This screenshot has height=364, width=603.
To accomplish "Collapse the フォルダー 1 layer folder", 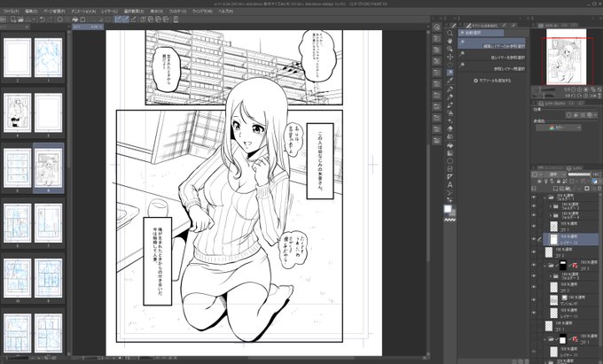I will 545,197.
